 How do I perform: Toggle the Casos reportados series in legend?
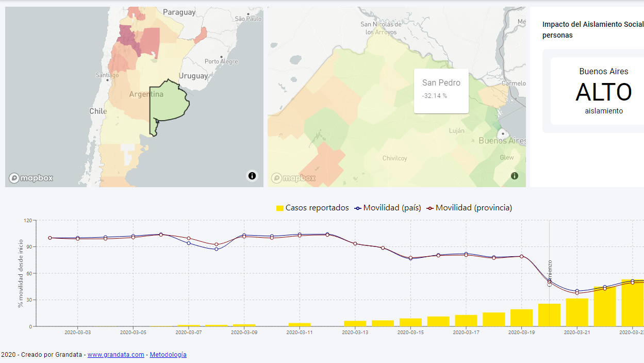pyautogui.click(x=317, y=208)
